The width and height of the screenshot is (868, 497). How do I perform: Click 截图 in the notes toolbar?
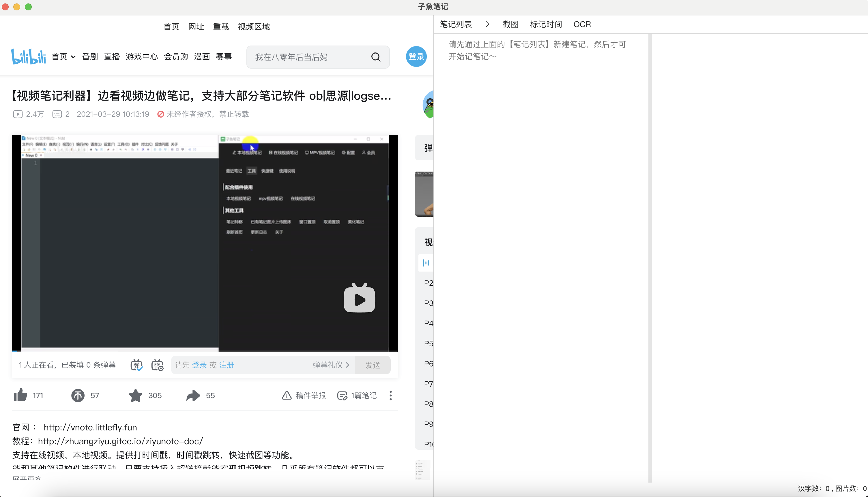510,24
